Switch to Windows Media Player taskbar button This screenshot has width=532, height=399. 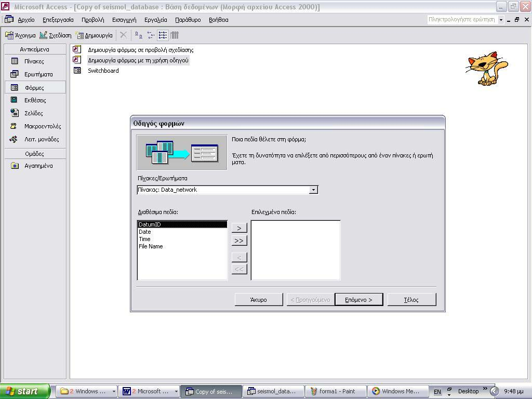398,391
